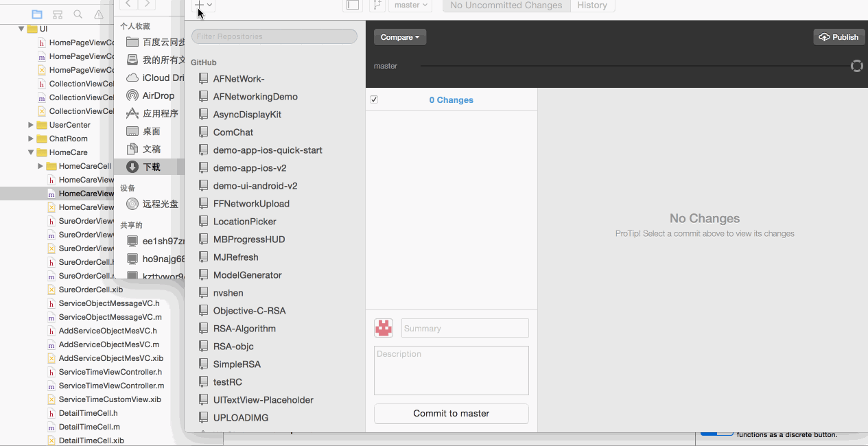Image resolution: width=868 pixels, height=446 pixels.
Task: Select the AFNetworkingDemo repository
Action: click(x=255, y=97)
